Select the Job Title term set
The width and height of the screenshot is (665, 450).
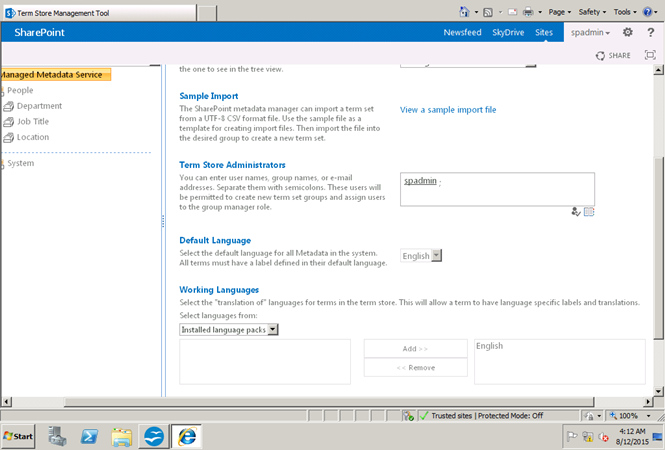click(33, 122)
